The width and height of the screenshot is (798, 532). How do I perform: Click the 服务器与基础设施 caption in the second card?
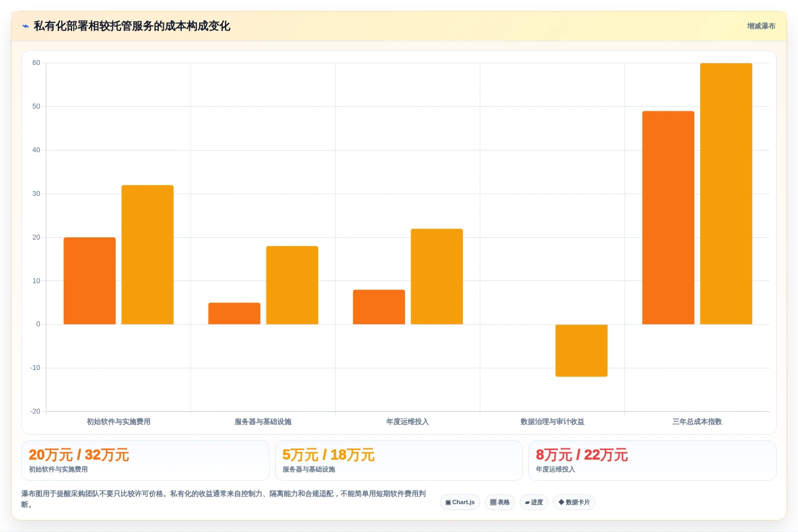click(309, 469)
